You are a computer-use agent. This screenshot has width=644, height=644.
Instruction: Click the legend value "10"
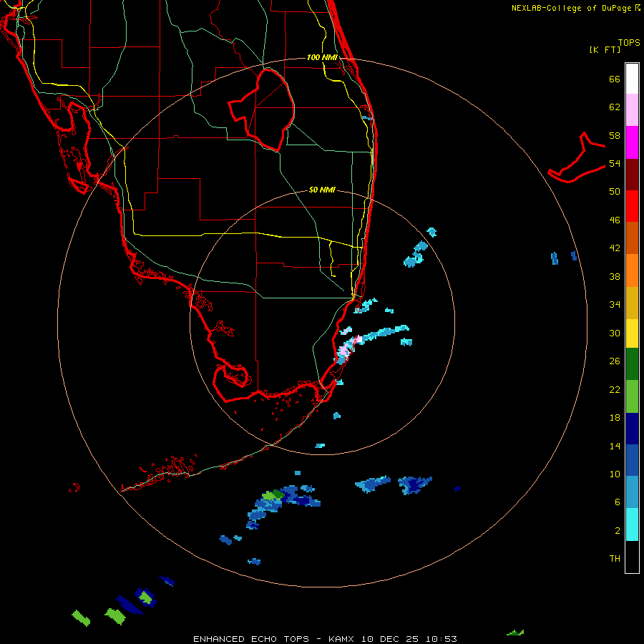coord(615,474)
